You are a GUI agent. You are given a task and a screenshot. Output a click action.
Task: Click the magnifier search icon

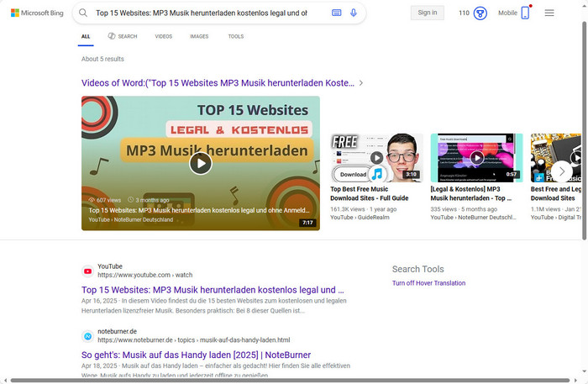[x=83, y=13]
